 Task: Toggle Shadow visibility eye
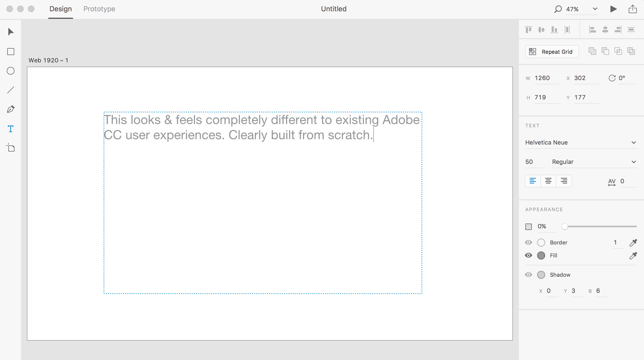(x=529, y=275)
